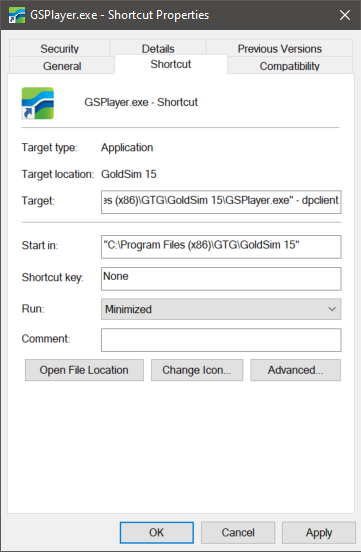Screen dimensions: 361x552
Task: Click the 'Run:' label
Action: point(33,309)
